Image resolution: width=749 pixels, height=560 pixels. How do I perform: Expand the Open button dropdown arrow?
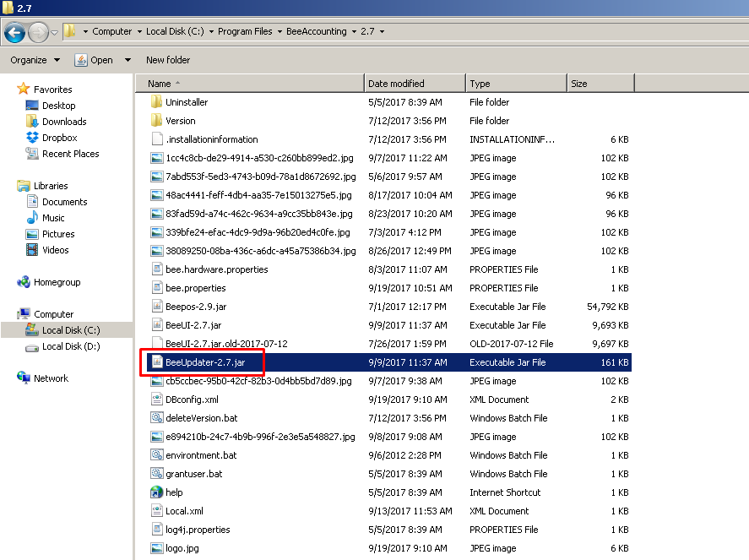[x=128, y=60]
